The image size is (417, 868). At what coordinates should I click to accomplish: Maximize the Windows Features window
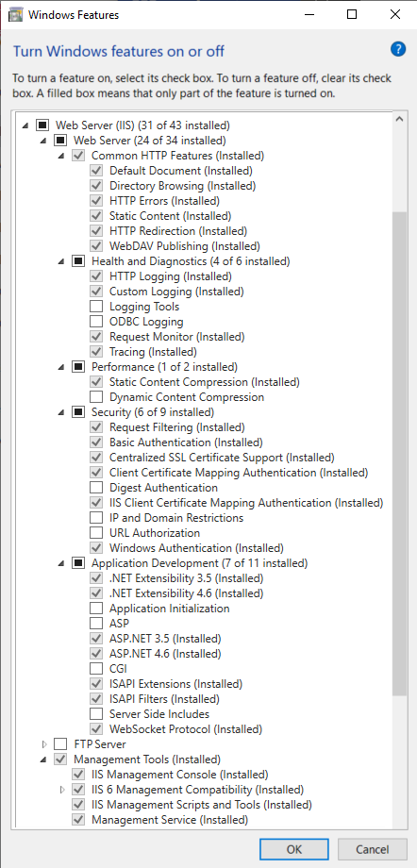[352, 15]
